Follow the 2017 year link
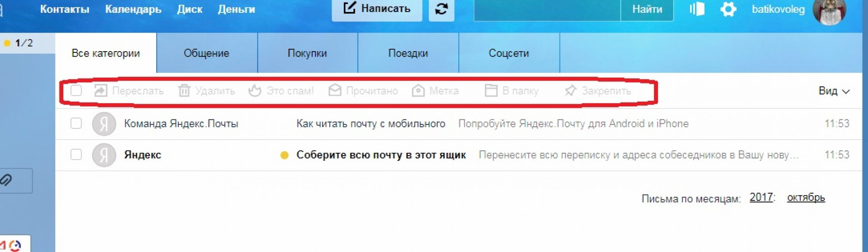Screen dimensions: 868x252 point(761,197)
